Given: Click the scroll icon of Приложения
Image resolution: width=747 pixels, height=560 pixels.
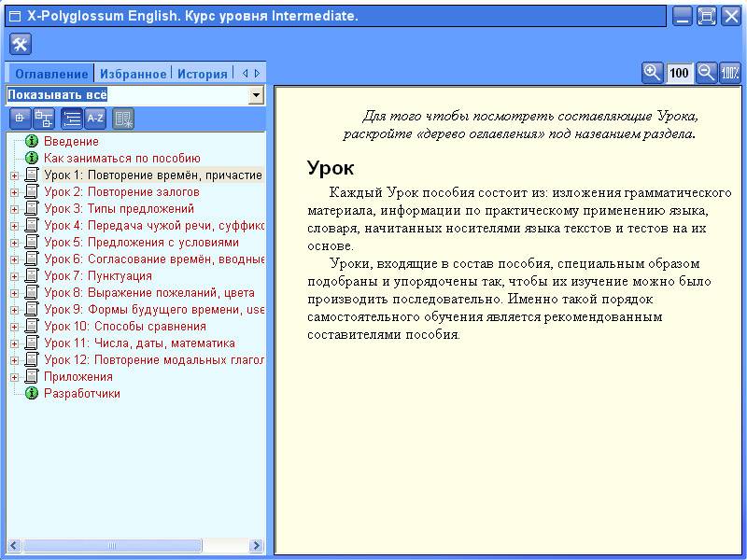Looking at the screenshot, I should point(32,376).
